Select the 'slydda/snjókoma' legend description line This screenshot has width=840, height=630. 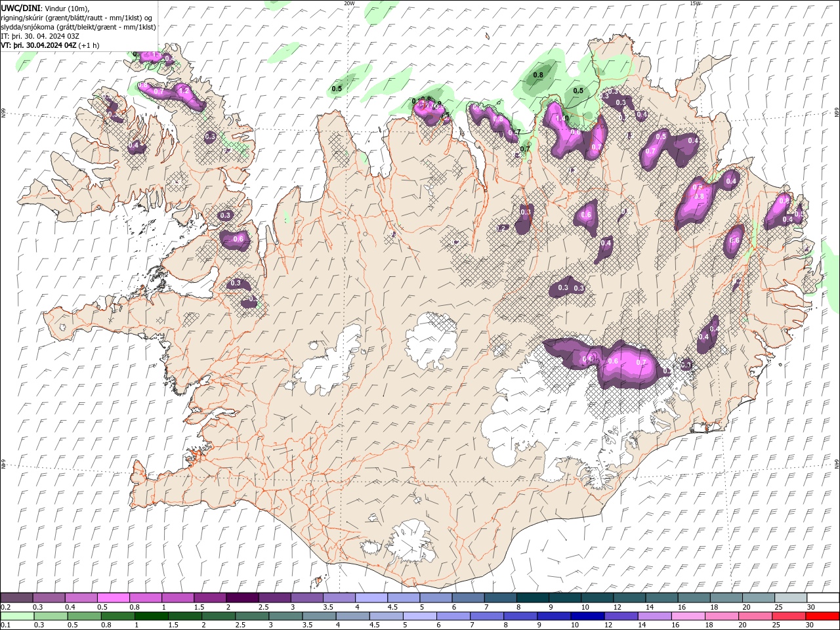[79, 27]
